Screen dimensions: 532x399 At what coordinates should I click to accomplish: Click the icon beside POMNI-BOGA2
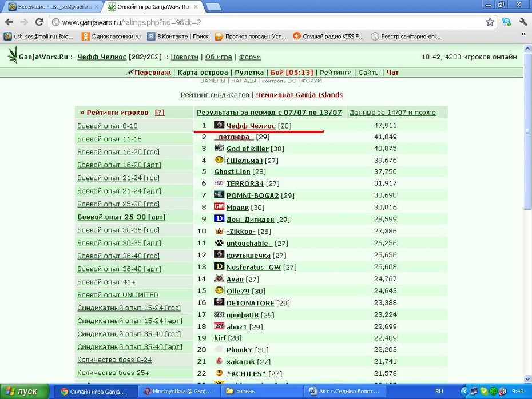(x=219, y=194)
